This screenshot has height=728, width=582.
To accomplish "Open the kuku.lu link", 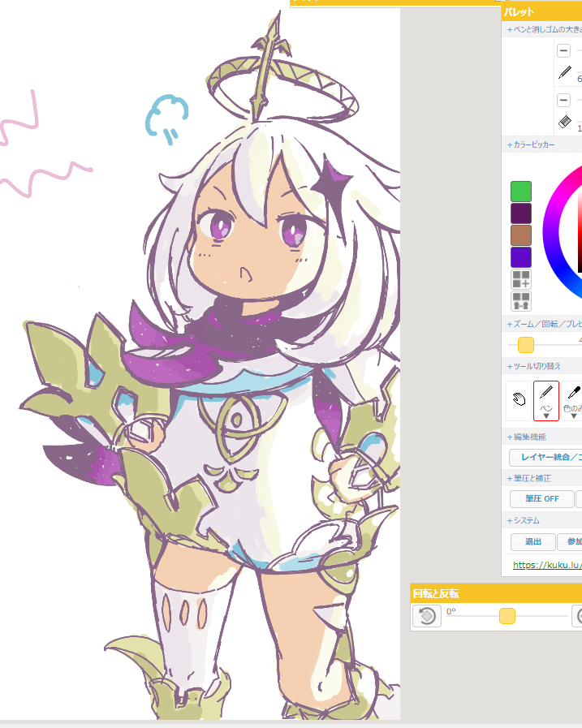I will [x=547, y=565].
